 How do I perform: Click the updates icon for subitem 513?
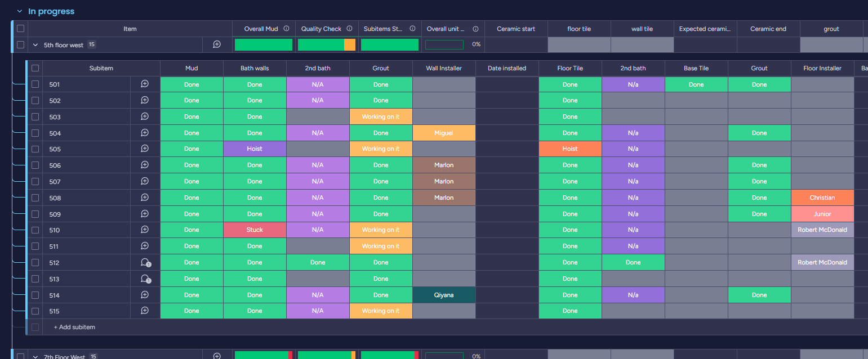(x=145, y=279)
